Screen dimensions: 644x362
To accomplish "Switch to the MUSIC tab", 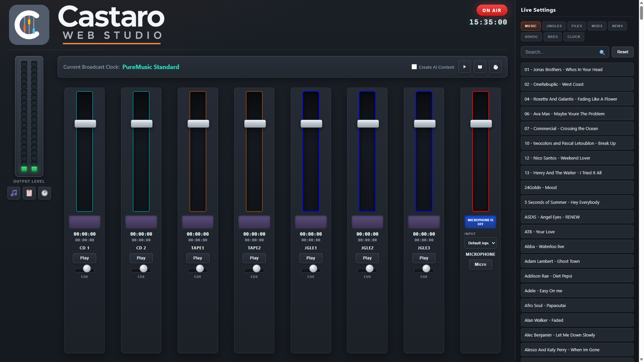I will (x=531, y=26).
